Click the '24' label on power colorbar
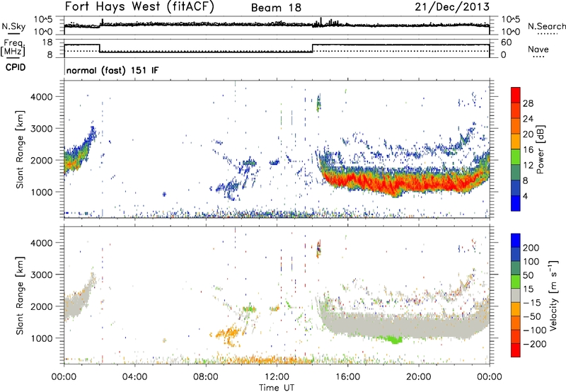This screenshot has width=566, height=392. click(528, 119)
